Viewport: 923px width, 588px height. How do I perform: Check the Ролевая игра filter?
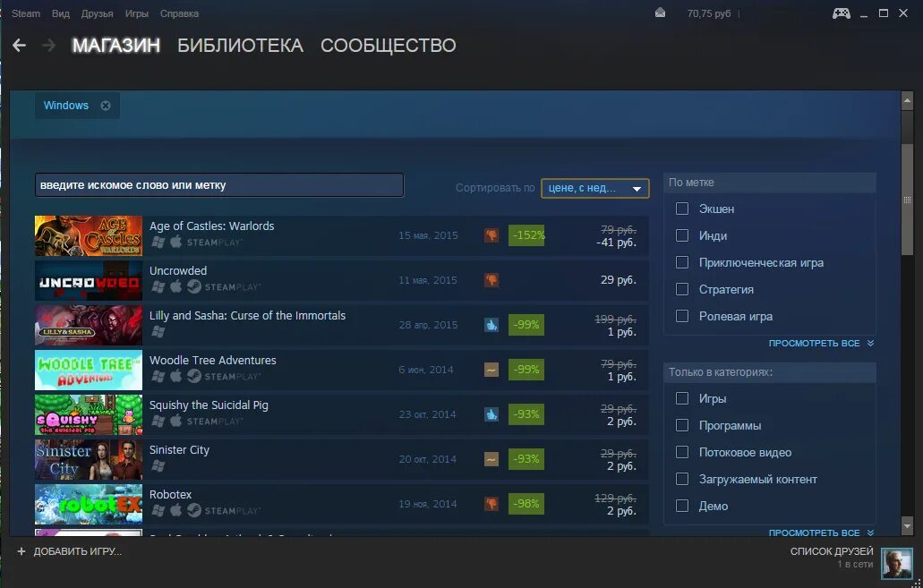click(x=682, y=316)
